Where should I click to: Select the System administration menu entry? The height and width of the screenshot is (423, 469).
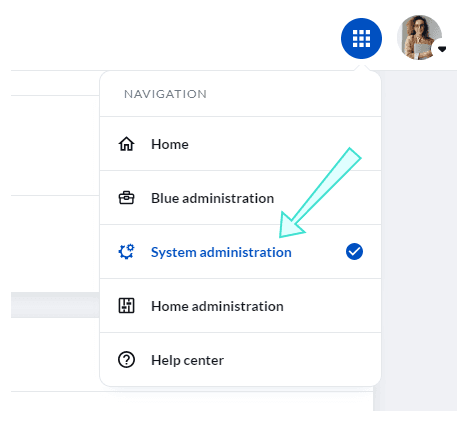click(240, 252)
